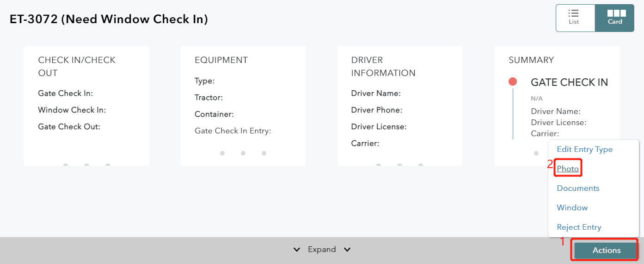This screenshot has width=644, height=264.
Task: Click the card grid icon
Action: [616, 13]
